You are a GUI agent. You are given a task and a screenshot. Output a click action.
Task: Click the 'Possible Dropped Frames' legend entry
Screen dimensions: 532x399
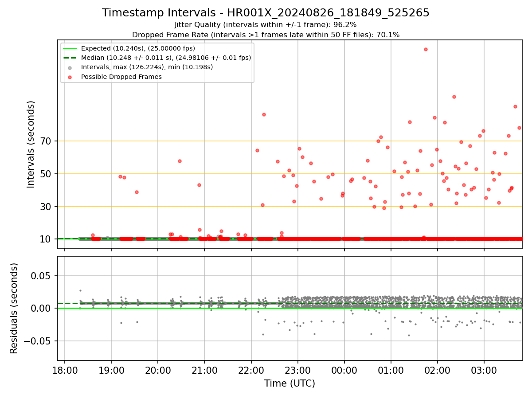click(x=121, y=77)
